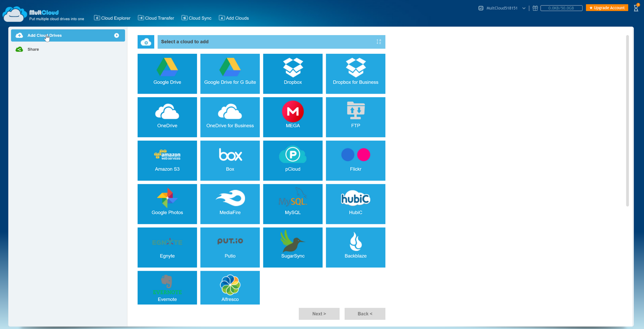This screenshot has height=329, width=644.
Task: Expand the Add Cloud Drives sidebar arrow
Action: [116, 35]
